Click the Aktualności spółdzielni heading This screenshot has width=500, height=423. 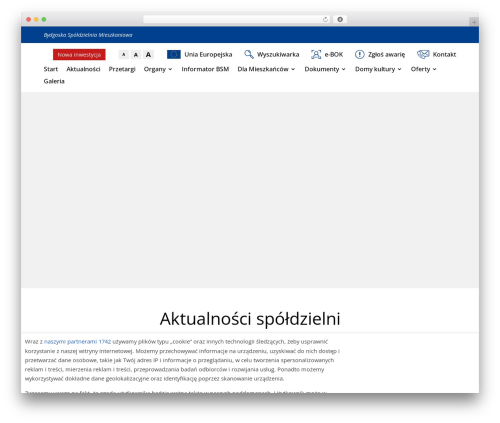[x=250, y=319]
